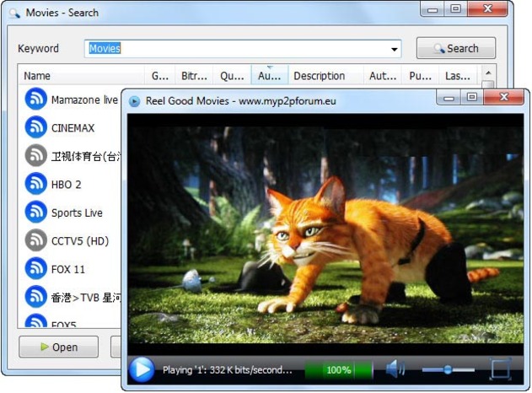The image size is (532, 393).
Task: Mute audio with the speaker icon
Action: (x=395, y=369)
